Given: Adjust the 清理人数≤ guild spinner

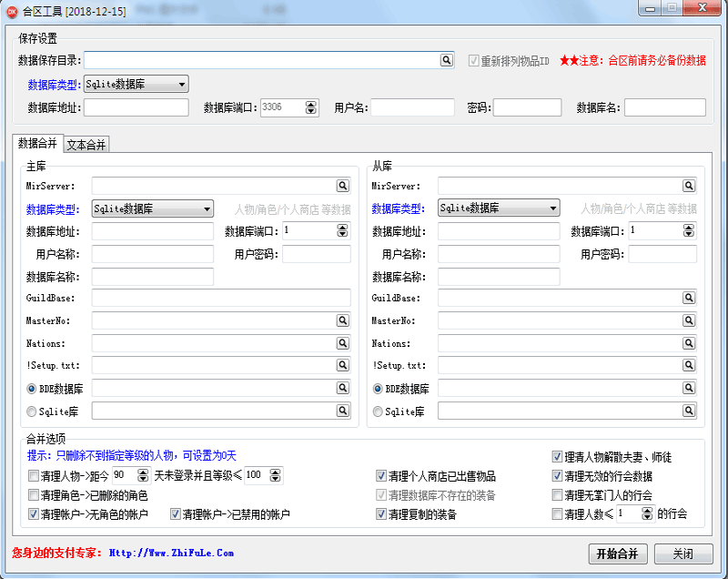Looking at the screenshot, I should point(647,514).
